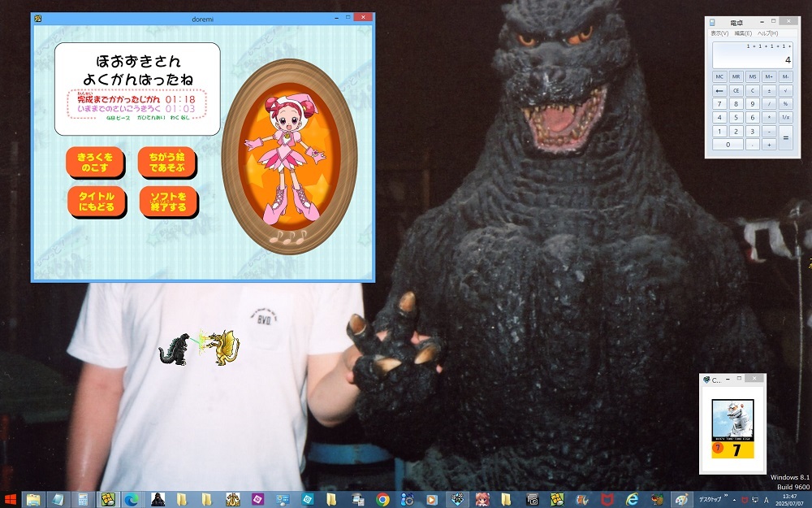Screen dimensions: 812x508
Task: Click MS in the calculator
Action: (753, 76)
